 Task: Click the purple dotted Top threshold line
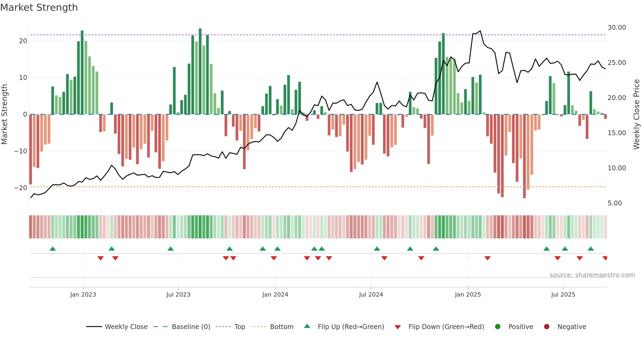pyautogui.click(x=318, y=35)
